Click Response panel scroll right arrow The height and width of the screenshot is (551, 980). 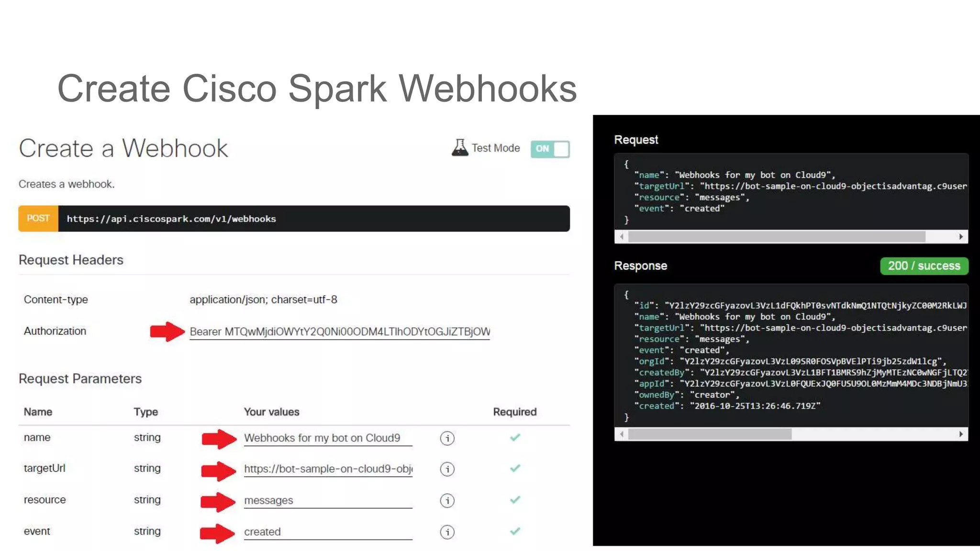point(961,434)
